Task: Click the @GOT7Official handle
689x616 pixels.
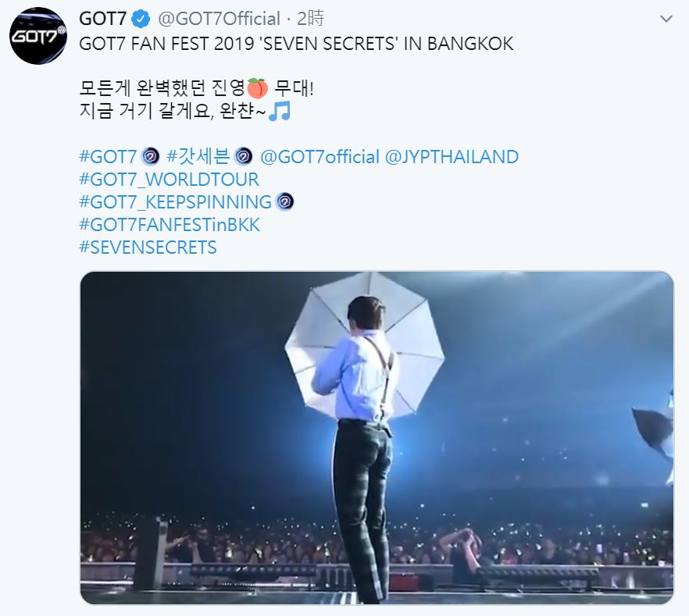Action: pyautogui.click(x=220, y=18)
